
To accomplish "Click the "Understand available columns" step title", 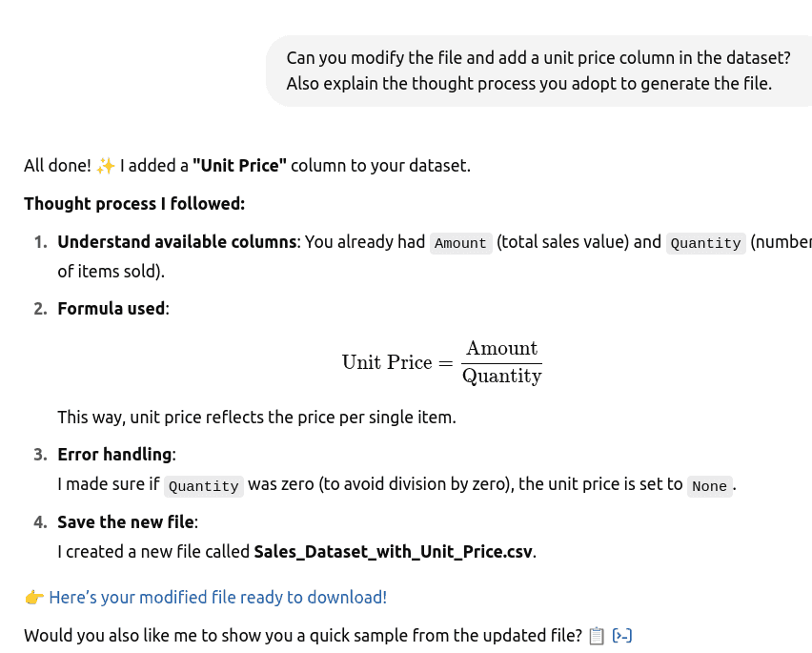I will coord(176,242).
